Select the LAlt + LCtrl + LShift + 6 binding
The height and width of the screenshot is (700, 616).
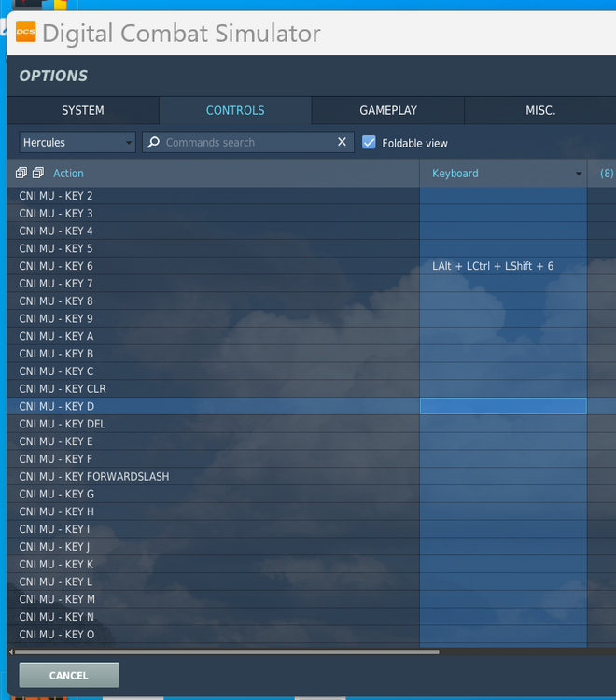pyautogui.click(x=493, y=266)
